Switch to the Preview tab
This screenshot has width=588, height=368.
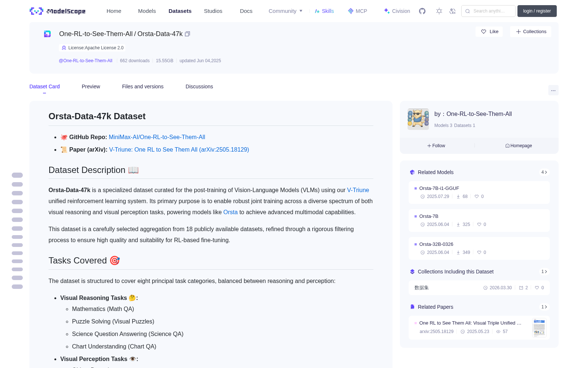pyautogui.click(x=91, y=86)
